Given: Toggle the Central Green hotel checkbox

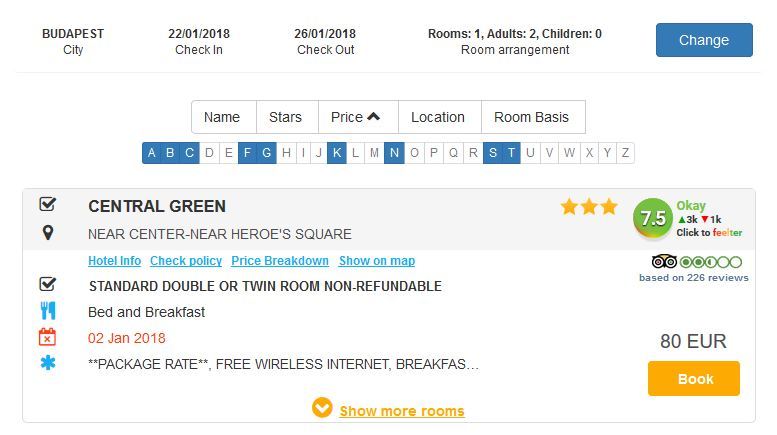Looking at the screenshot, I should coord(48,204).
